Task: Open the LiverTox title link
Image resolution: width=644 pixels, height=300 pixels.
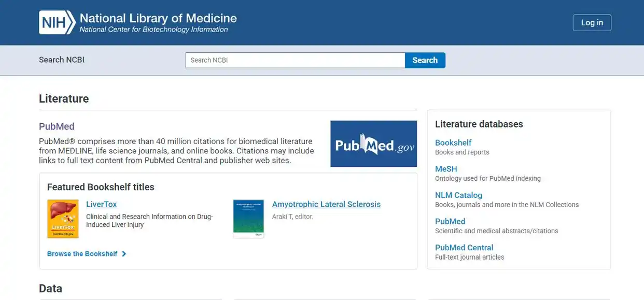Action: point(101,204)
